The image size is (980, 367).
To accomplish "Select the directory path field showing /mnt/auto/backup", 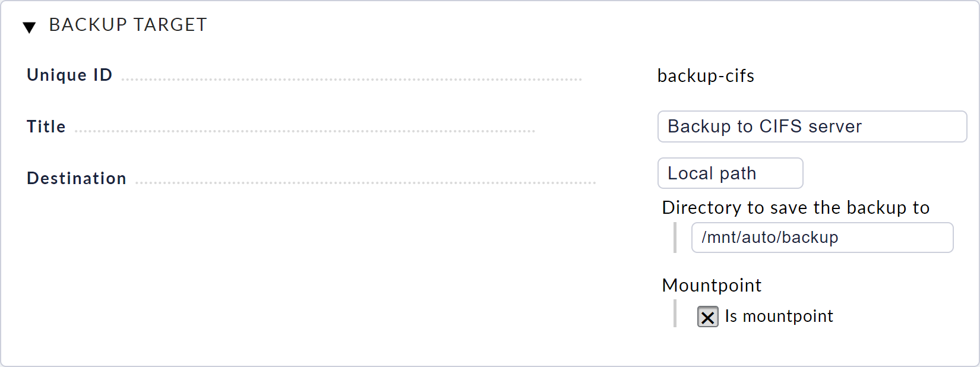I will click(822, 237).
